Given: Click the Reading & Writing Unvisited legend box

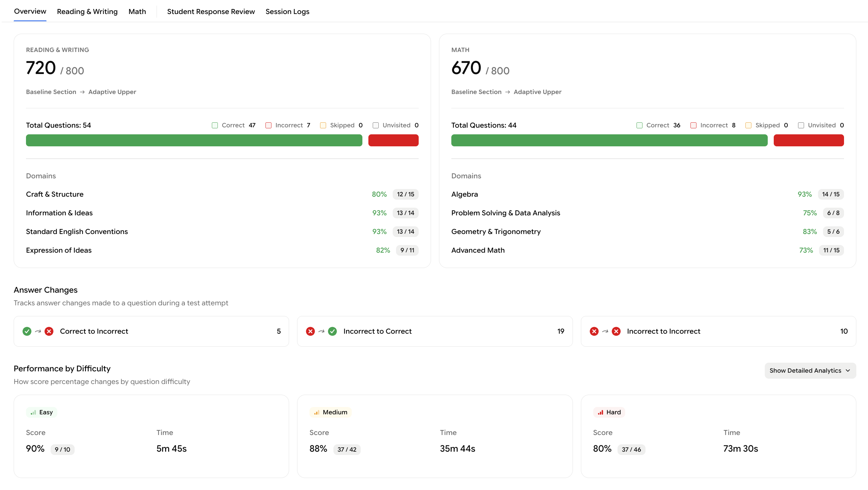Looking at the screenshot, I should [x=376, y=125].
